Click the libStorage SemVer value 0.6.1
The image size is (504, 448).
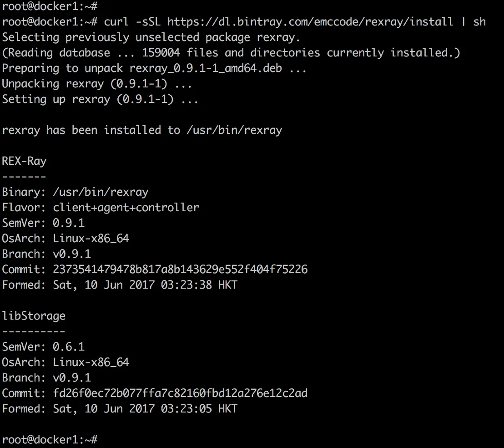[x=69, y=346]
